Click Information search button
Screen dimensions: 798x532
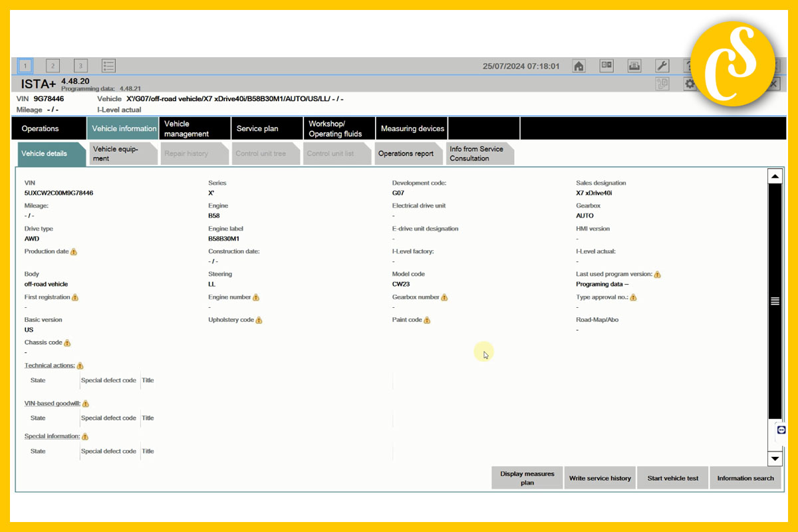pyautogui.click(x=745, y=478)
